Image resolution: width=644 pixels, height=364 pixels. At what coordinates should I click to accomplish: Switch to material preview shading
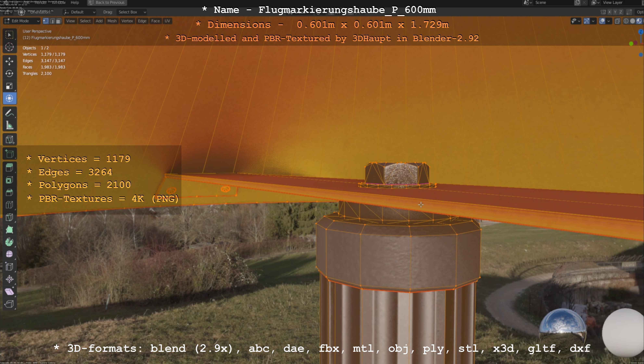point(639,21)
